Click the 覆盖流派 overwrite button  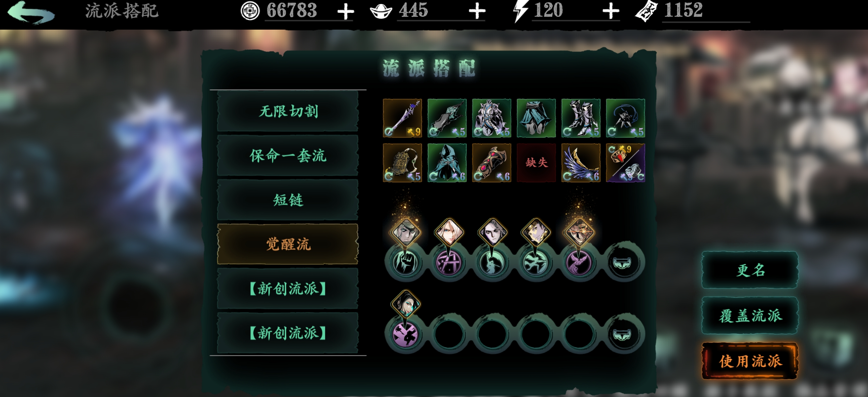pyautogui.click(x=750, y=316)
